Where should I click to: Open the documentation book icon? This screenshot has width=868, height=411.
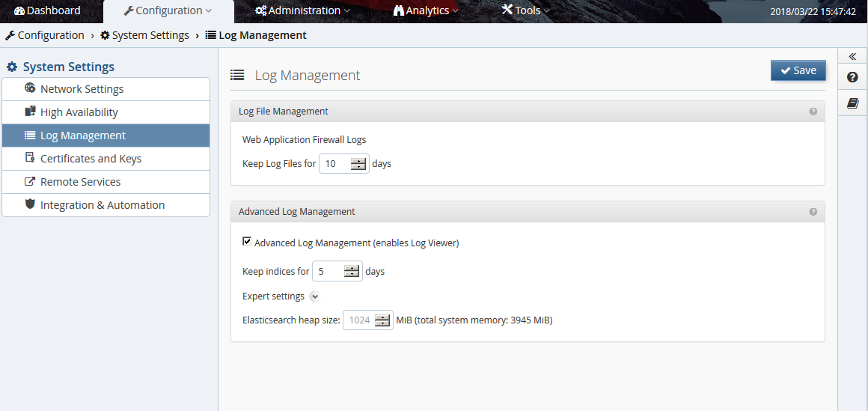coord(852,103)
